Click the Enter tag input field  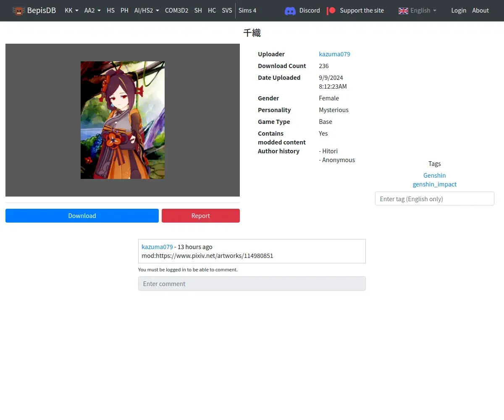point(435,199)
